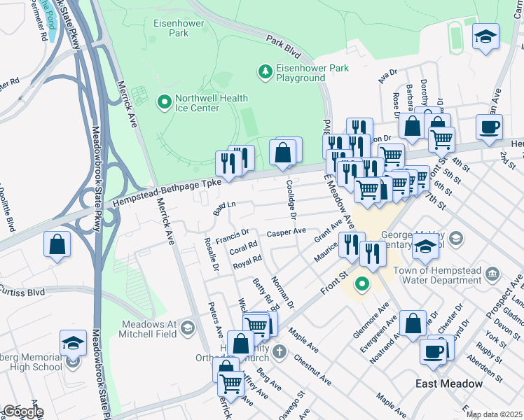The image size is (524, 420).
Task: Click the shopping cart icon near Betty Rd
Action: pos(257,325)
